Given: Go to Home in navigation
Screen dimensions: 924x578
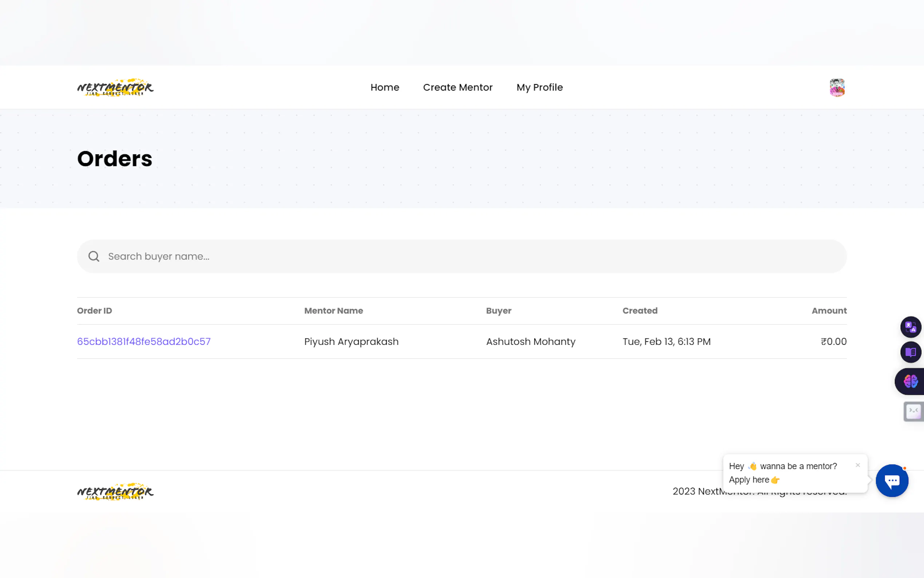Looking at the screenshot, I should pos(385,88).
